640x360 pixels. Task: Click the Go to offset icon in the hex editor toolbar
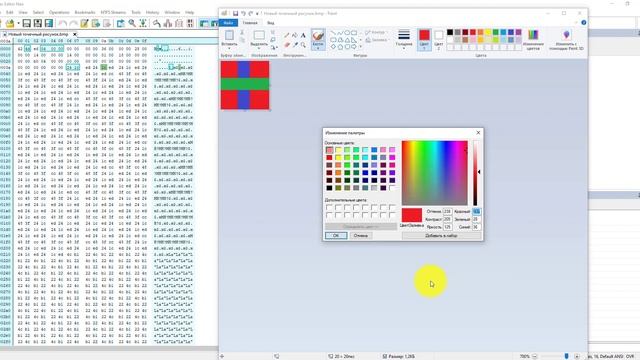[143, 23]
